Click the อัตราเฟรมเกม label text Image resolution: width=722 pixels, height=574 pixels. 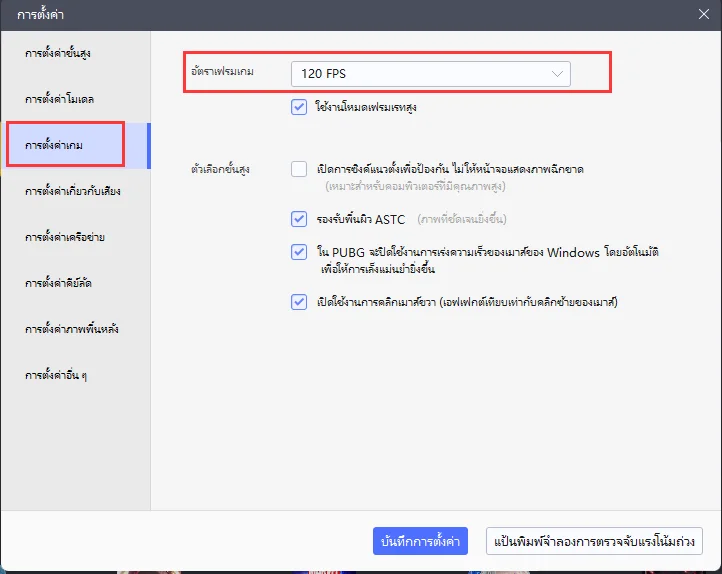coord(222,71)
